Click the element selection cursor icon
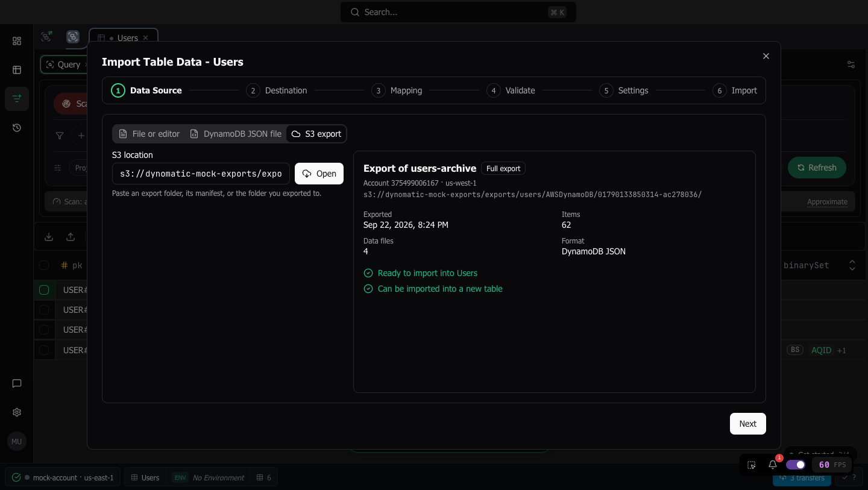Viewport: 868px width, 490px height. [752, 465]
